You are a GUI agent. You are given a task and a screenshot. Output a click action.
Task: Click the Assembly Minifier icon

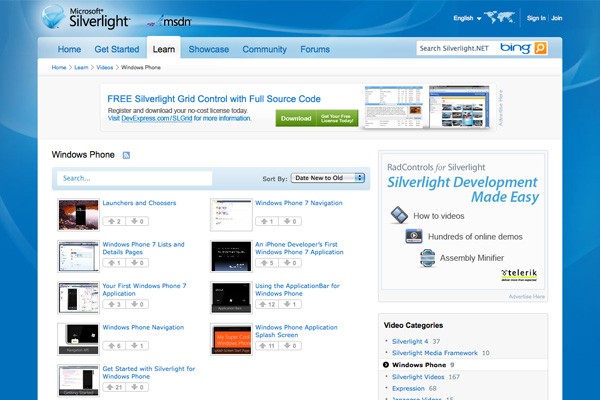click(x=427, y=258)
